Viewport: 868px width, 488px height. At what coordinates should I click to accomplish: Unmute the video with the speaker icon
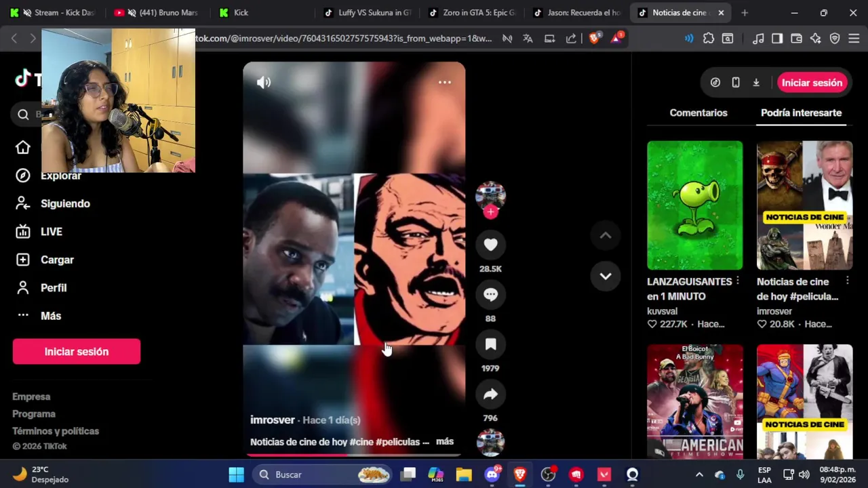(264, 83)
